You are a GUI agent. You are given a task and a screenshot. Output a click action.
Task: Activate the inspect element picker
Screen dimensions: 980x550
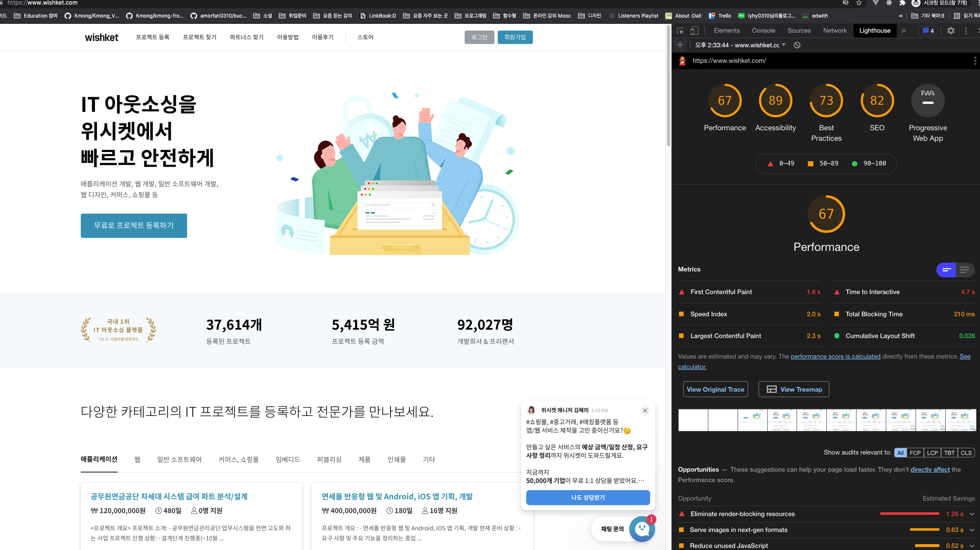click(x=680, y=31)
